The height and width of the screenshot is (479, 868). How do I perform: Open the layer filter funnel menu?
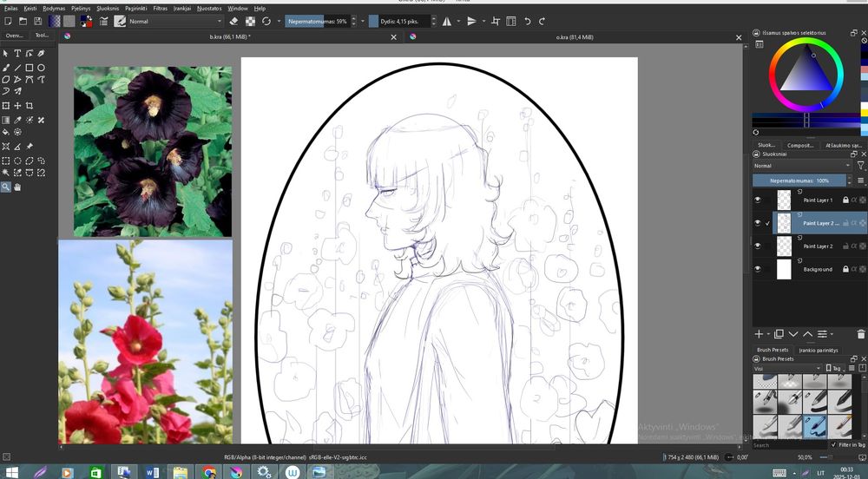pos(860,166)
